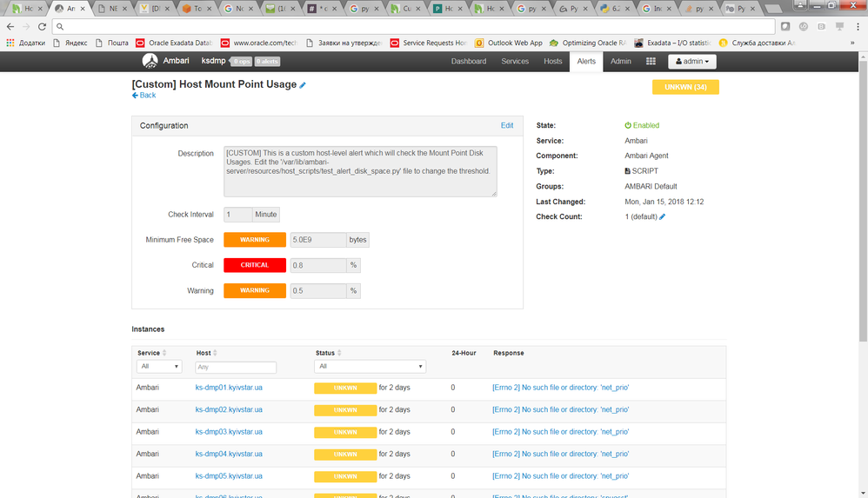Image resolution: width=868 pixels, height=498 pixels.
Task: Open the admin user dropdown
Action: click(692, 62)
